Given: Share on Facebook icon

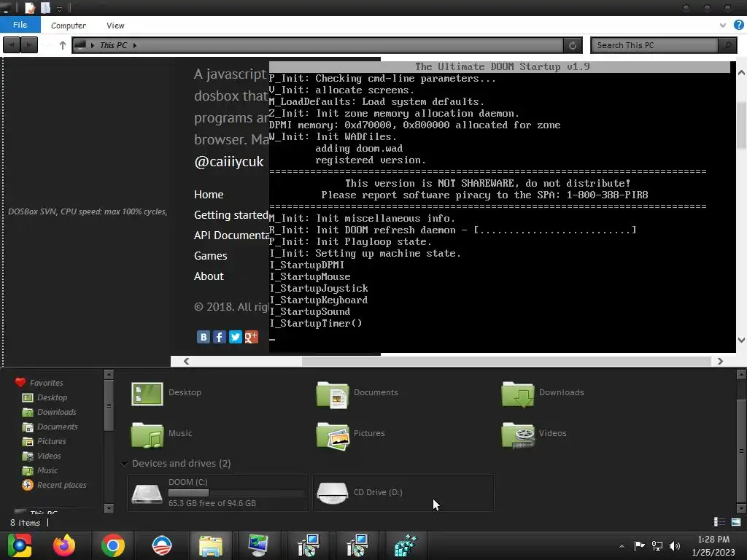Looking at the screenshot, I should (x=219, y=337).
